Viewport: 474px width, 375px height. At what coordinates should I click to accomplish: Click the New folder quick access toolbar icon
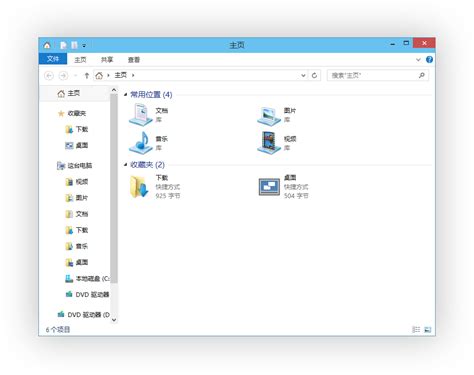[74, 45]
